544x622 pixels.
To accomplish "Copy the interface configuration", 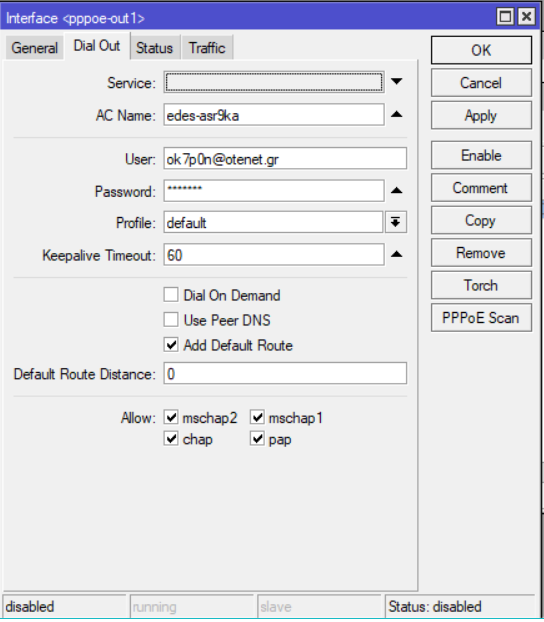I will pos(481,220).
